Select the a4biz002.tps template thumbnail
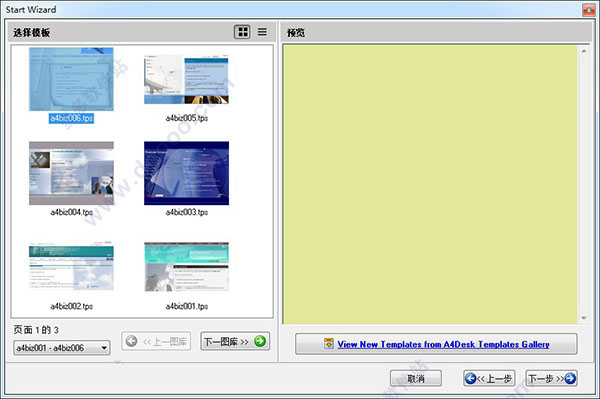The width and height of the screenshot is (600, 399). [x=72, y=266]
